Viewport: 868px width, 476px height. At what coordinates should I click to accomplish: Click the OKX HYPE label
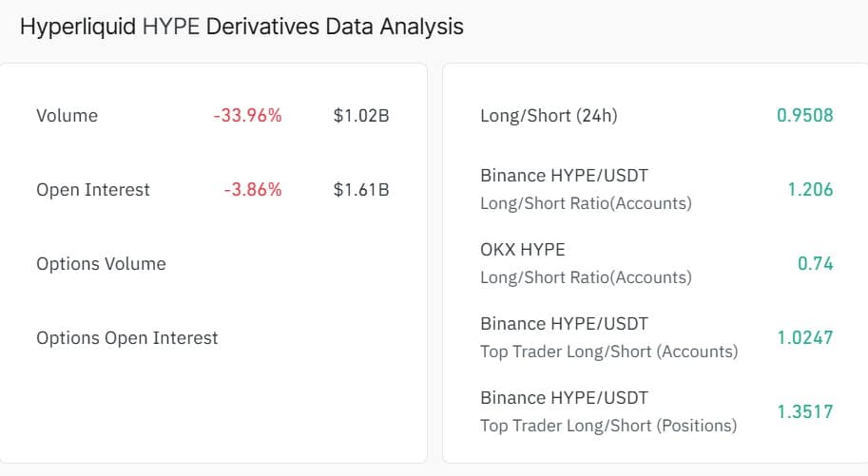click(523, 250)
